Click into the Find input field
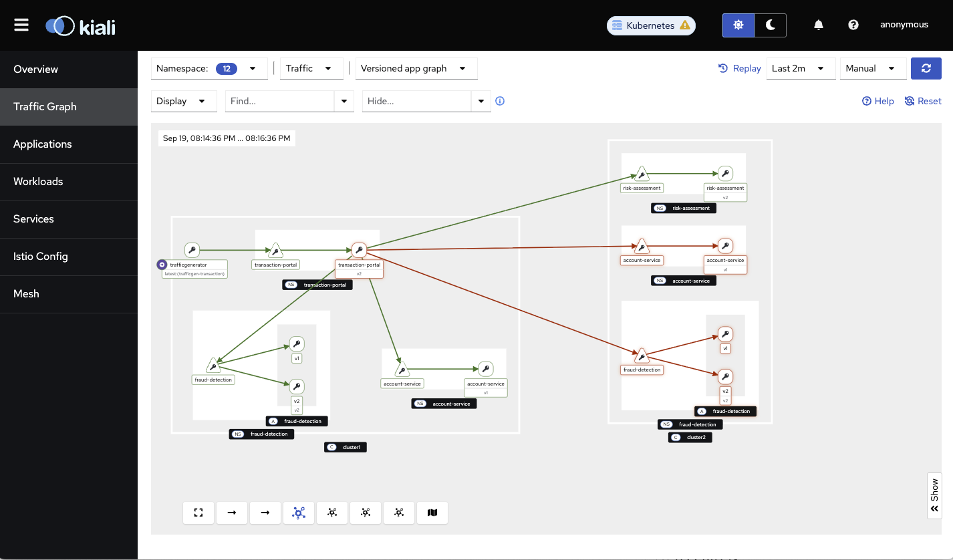 pyautogui.click(x=280, y=102)
